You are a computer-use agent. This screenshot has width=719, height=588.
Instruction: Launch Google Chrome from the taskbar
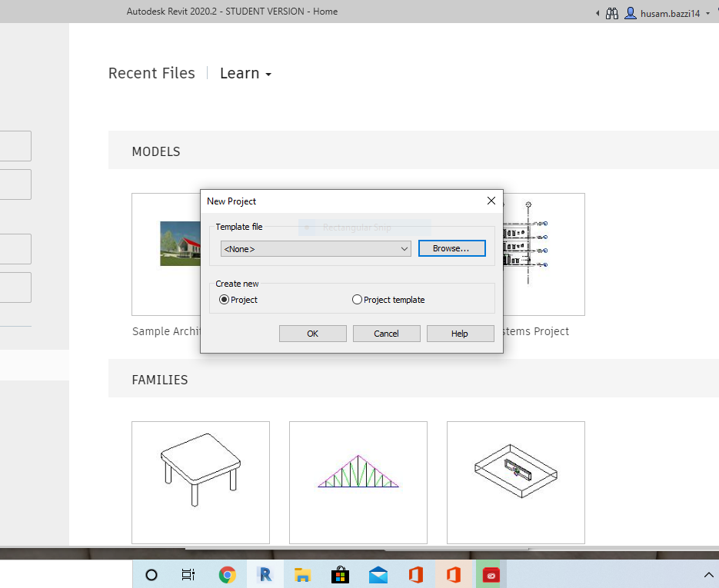[x=227, y=575]
